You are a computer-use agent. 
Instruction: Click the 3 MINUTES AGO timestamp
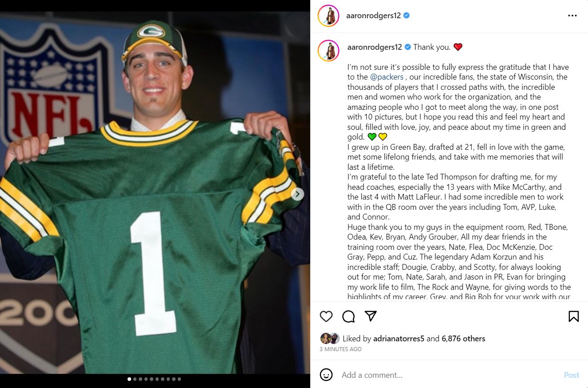point(340,349)
